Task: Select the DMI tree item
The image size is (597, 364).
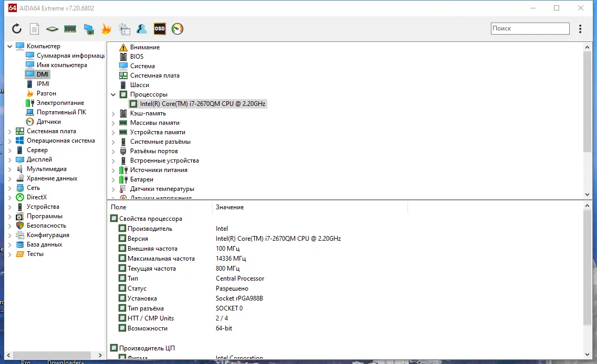Action: coord(42,74)
